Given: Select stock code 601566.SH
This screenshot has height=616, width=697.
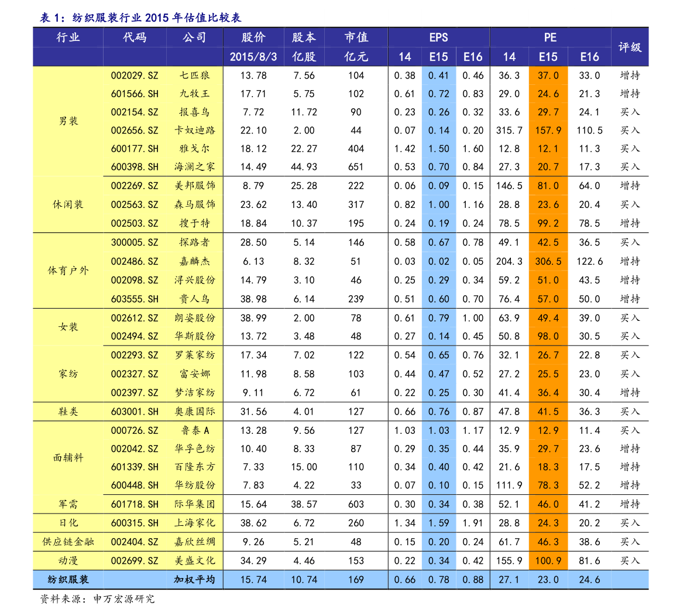Looking at the screenshot, I should point(135,94).
